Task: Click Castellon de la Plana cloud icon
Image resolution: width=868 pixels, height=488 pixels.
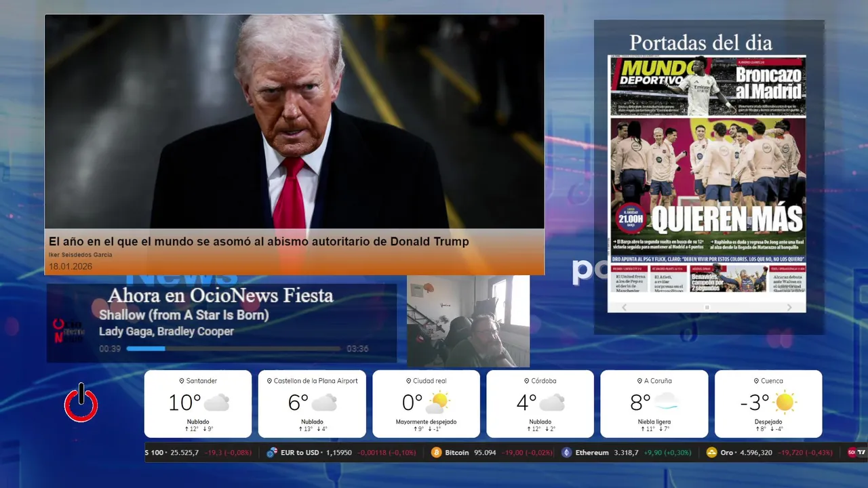Action: [324, 403]
